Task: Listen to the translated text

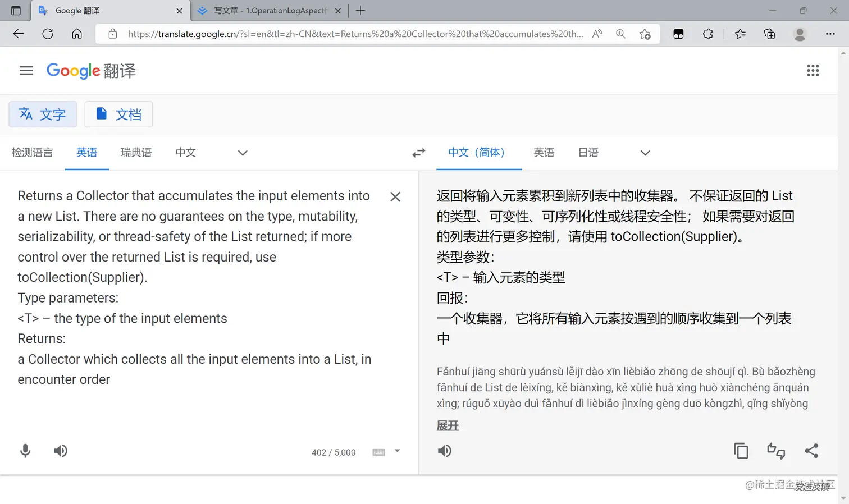Action: click(x=445, y=451)
